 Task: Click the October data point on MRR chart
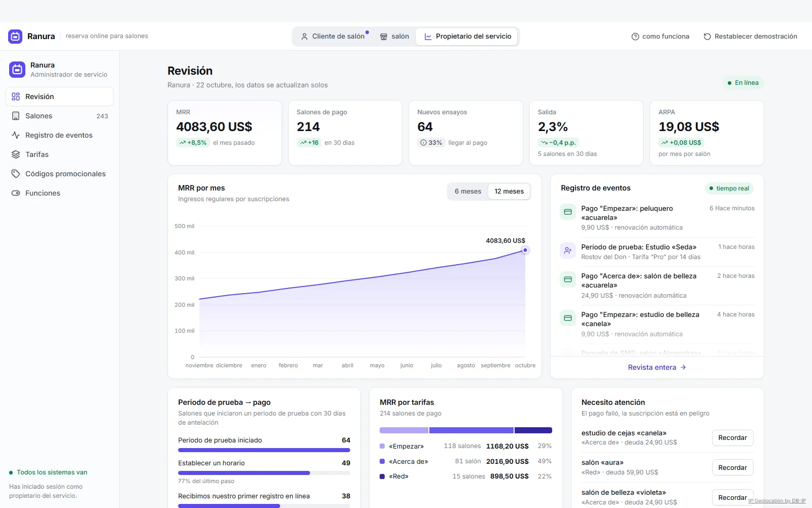click(x=525, y=250)
